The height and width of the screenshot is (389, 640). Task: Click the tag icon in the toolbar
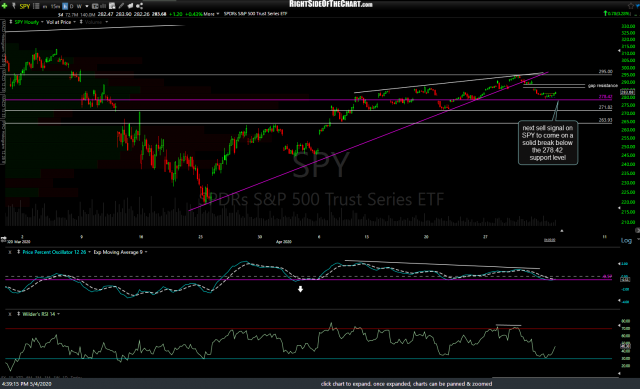[131, 6]
